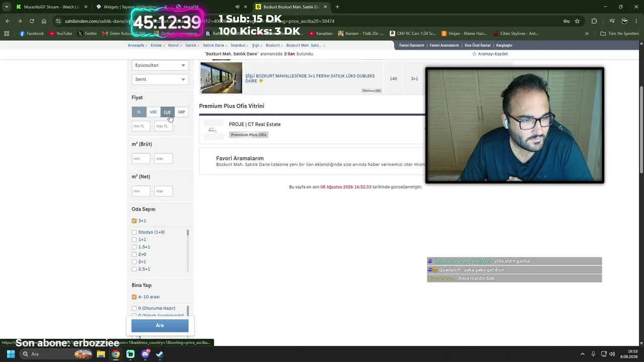Open the CMJ RC Cars bookmark
The image size is (644, 362).
(412, 34)
